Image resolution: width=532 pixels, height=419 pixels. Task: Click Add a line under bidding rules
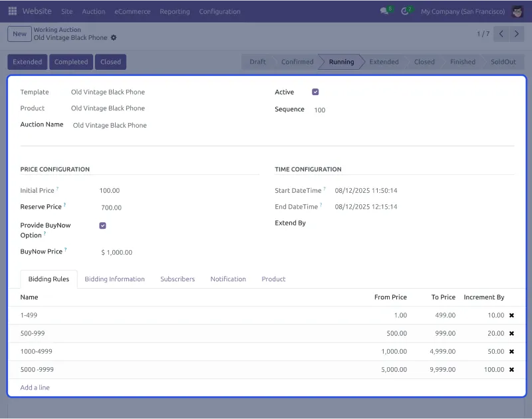(35, 387)
